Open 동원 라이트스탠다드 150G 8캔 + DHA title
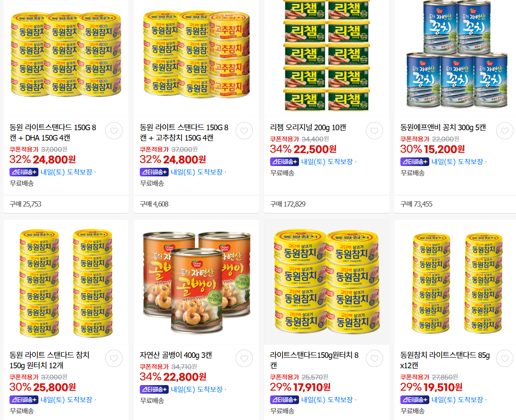516x420 pixels. (x=53, y=132)
